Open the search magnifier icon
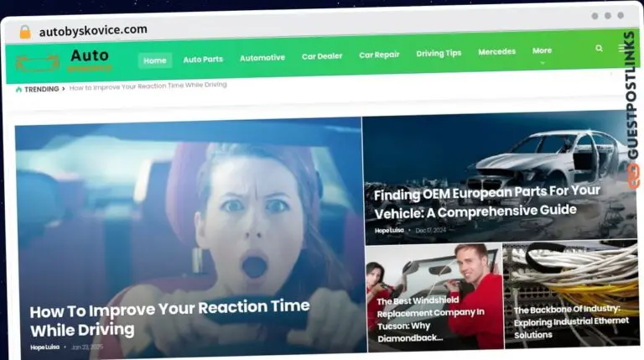Image resolution: width=644 pixels, height=360 pixels. (x=599, y=49)
